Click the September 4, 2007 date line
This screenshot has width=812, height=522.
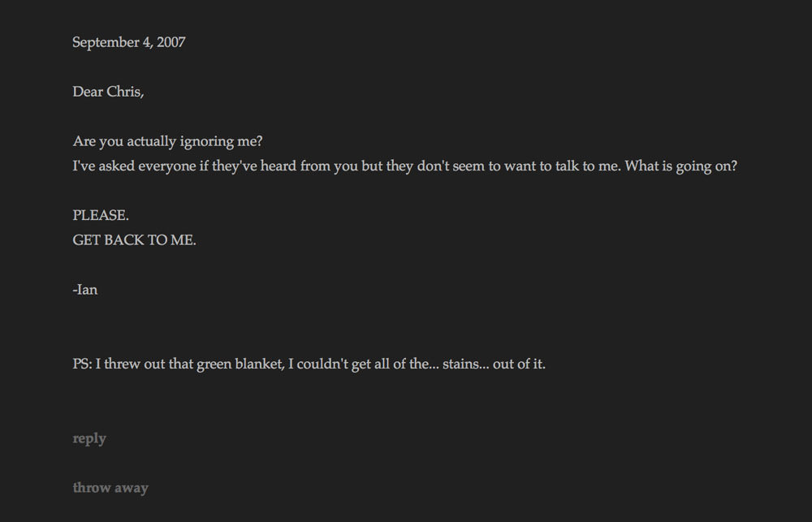pyautogui.click(x=129, y=42)
